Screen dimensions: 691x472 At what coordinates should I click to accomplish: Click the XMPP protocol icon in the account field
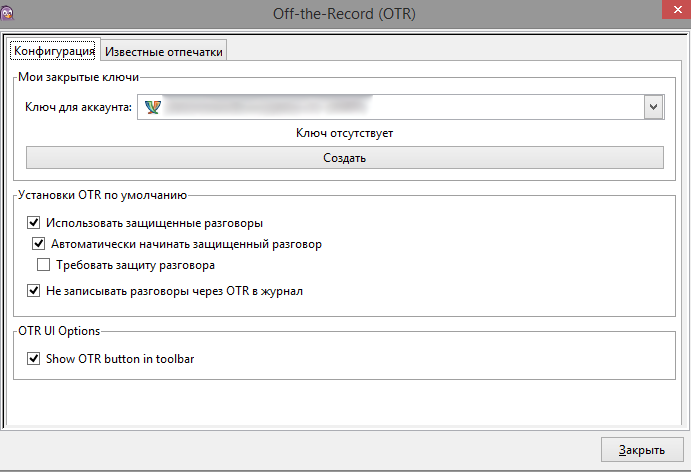tap(152, 106)
